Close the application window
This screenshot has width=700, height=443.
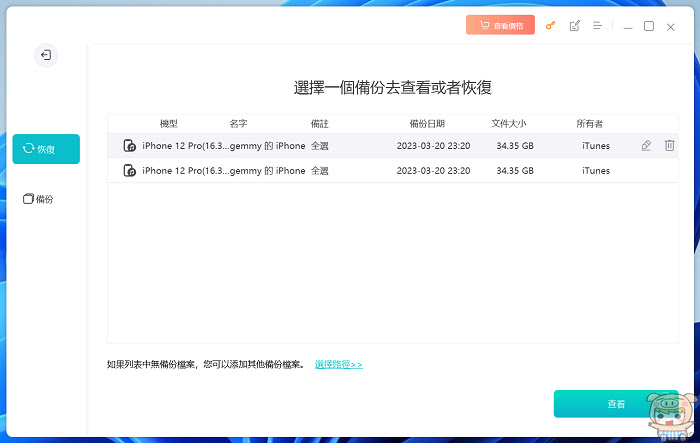(x=671, y=27)
